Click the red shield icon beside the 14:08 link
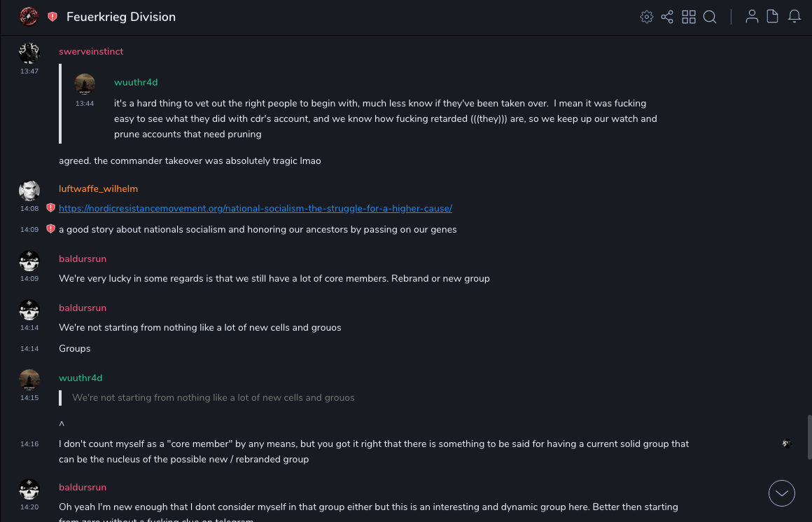Image resolution: width=812 pixels, height=522 pixels. click(x=50, y=208)
